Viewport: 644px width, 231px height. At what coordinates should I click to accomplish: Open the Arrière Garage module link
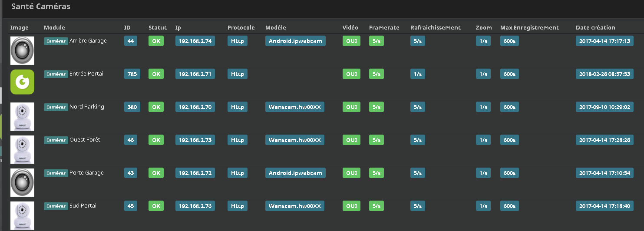point(88,41)
